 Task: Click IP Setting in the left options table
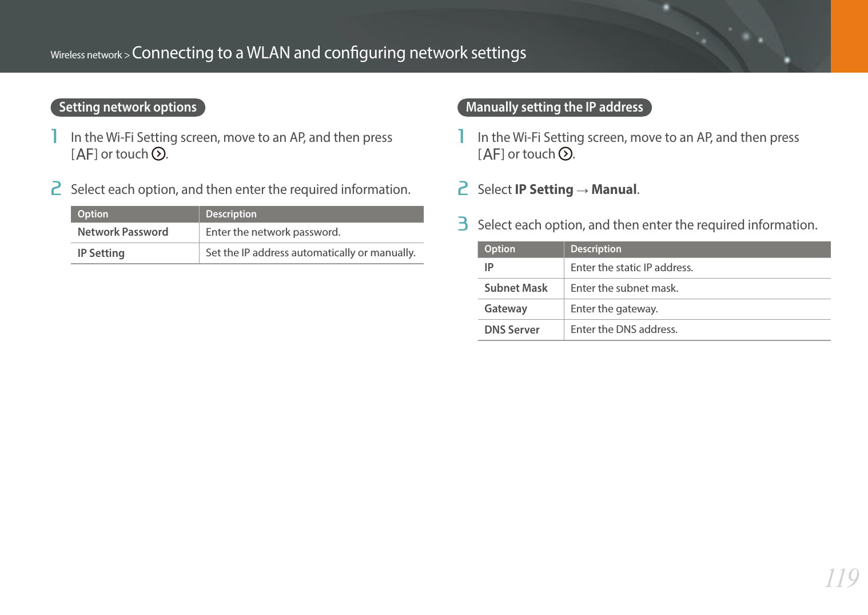pos(101,253)
